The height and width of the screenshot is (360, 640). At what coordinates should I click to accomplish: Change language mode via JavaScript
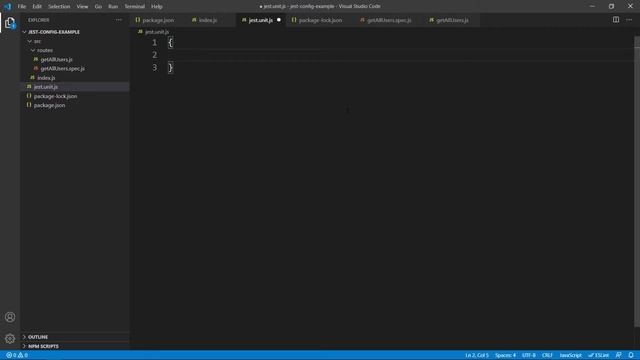(x=570, y=355)
